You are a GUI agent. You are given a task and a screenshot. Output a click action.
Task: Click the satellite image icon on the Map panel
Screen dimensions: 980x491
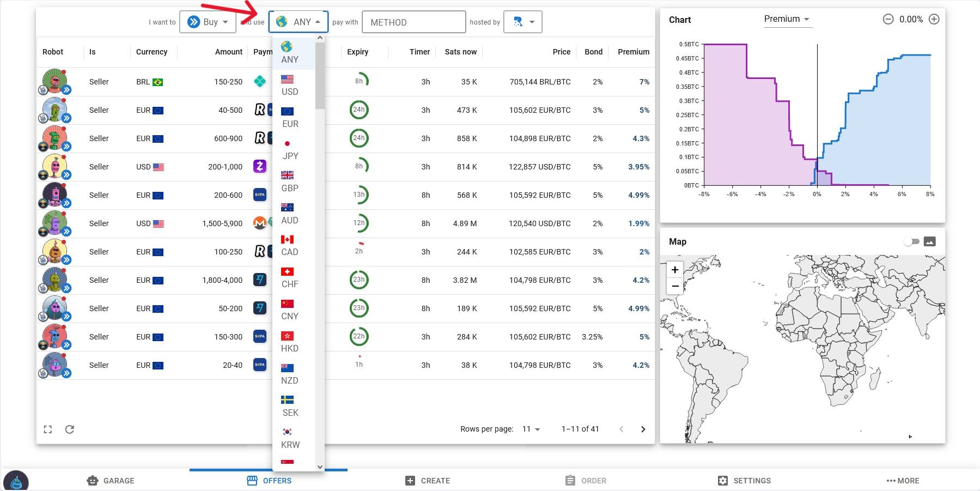pyautogui.click(x=931, y=241)
